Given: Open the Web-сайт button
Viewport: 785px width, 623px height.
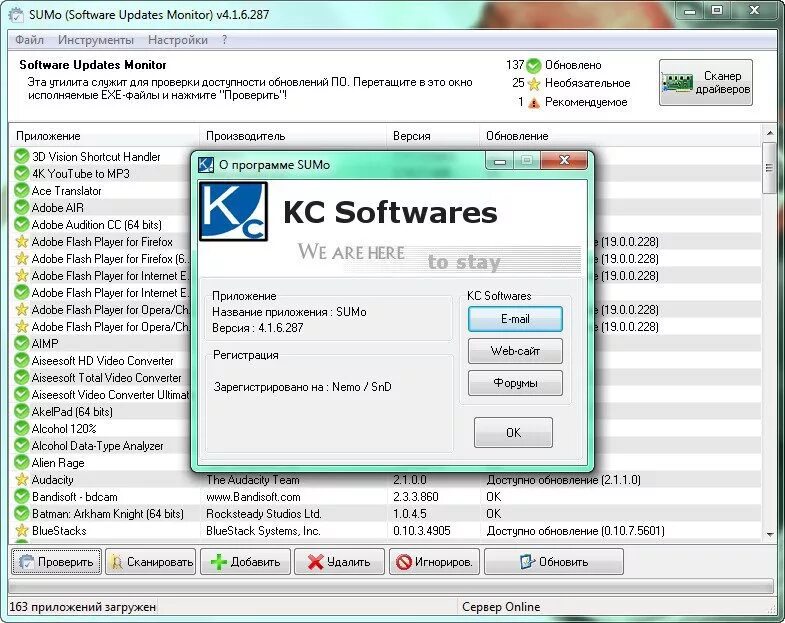Looking at the screenshot, I should tap(515, 351).
